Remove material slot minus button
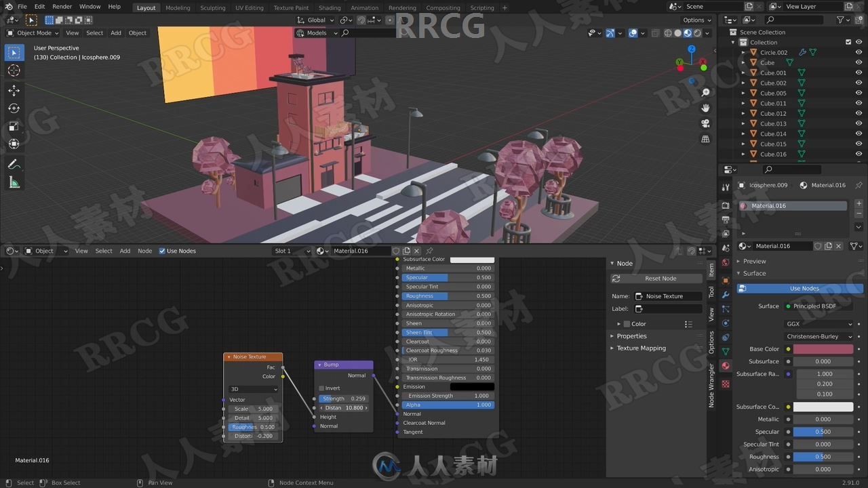 [859, 214]
